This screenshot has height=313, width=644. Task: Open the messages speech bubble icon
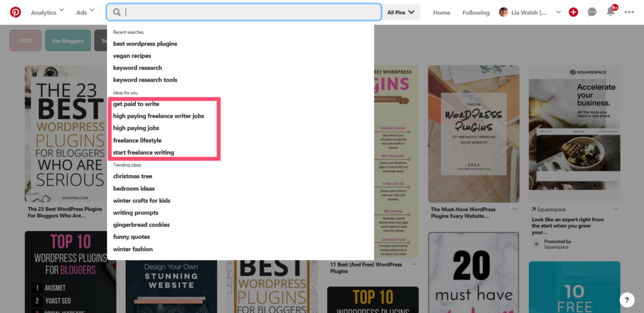pos(592,13)
